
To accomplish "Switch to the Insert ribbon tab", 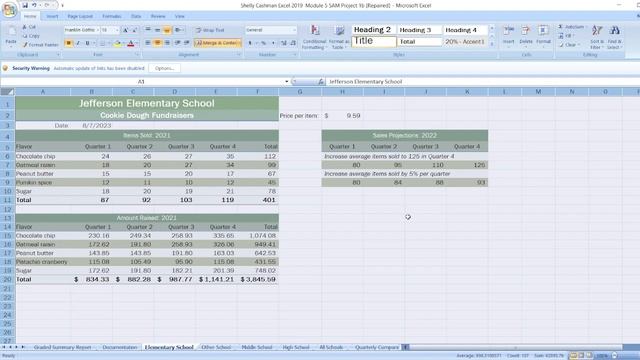I will coord(52,16).
